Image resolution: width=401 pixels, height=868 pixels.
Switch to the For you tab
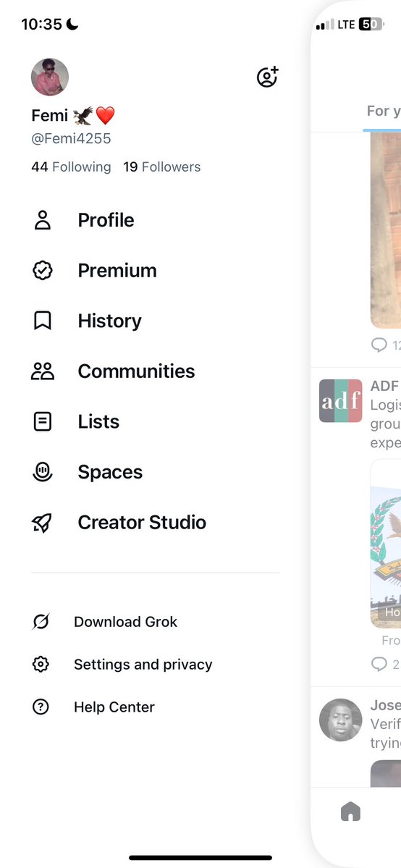coord(384,111)
